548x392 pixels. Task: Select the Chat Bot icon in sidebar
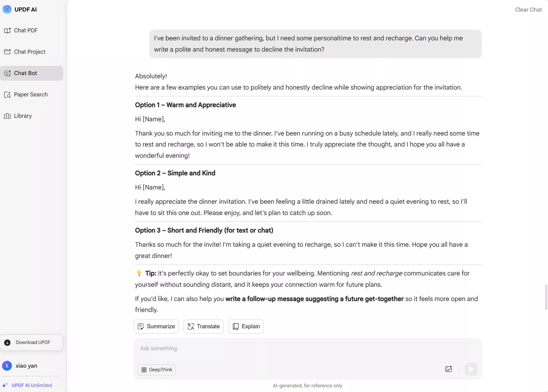coord(7,73)
